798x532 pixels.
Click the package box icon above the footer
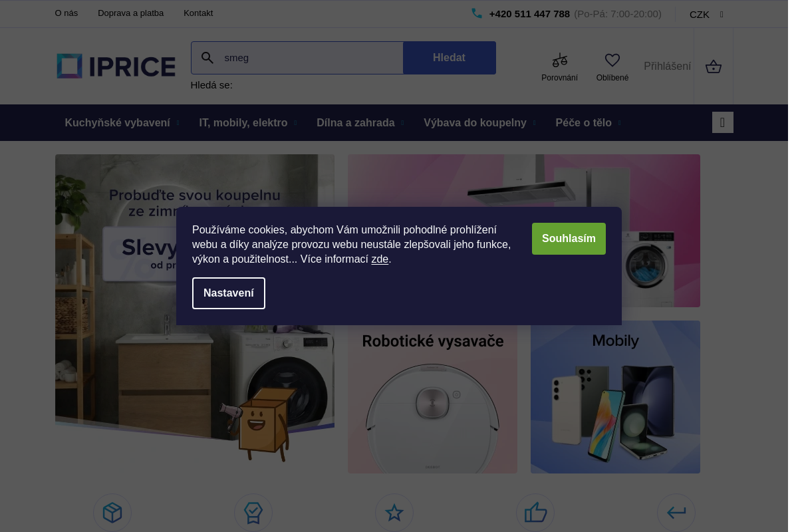(112, 513)
